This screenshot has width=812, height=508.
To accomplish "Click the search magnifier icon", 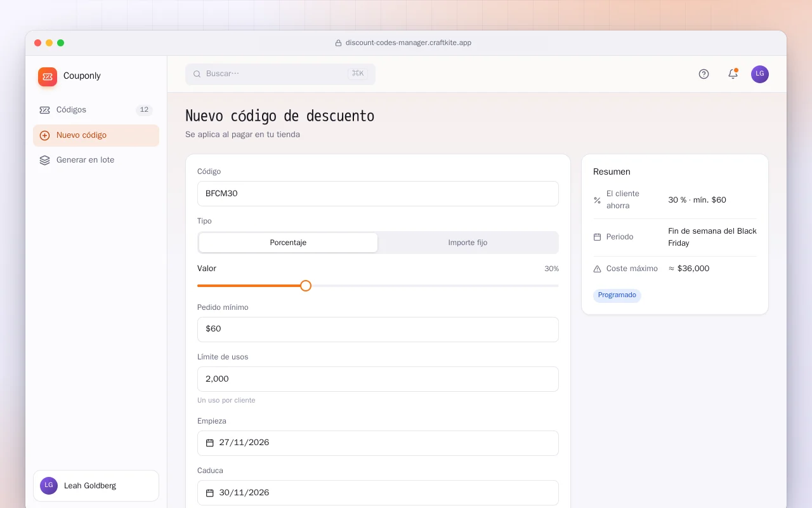I will pos(197,74).
